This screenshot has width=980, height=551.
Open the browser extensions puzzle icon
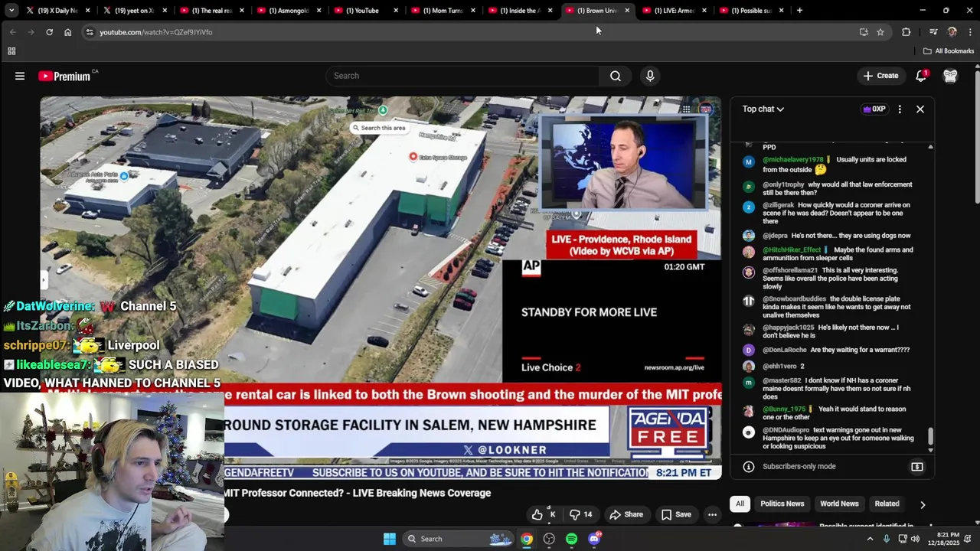(x=906, y=32)
